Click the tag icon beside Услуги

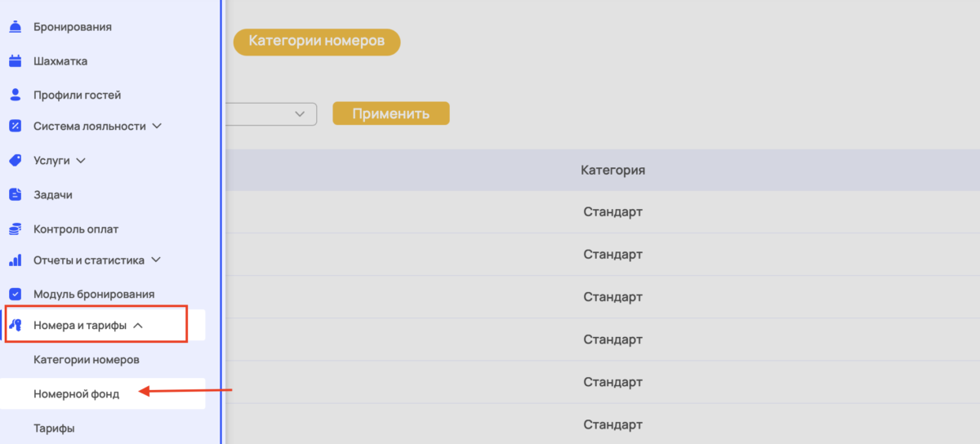(x=15, y=161)
